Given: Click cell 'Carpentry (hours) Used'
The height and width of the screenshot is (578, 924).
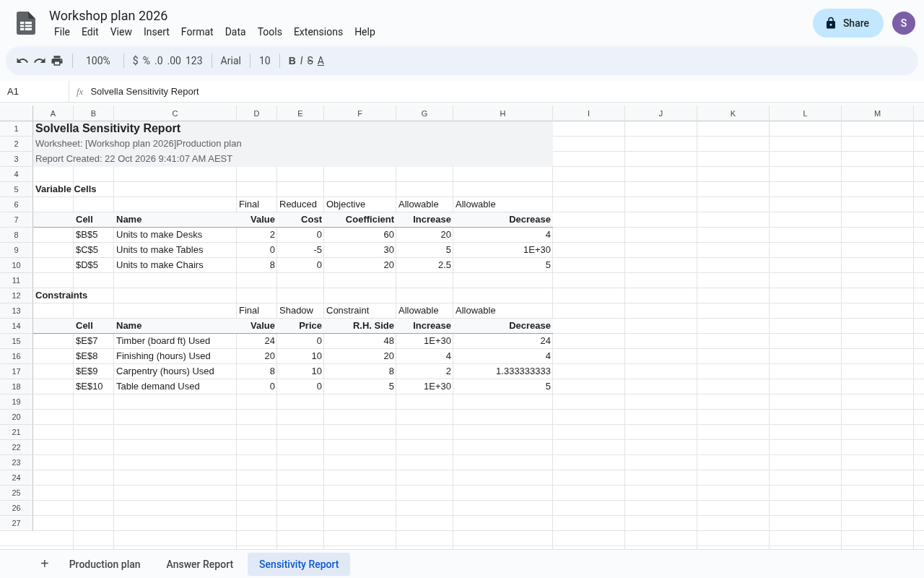Looking at the screenshot, I should (175, 371).
